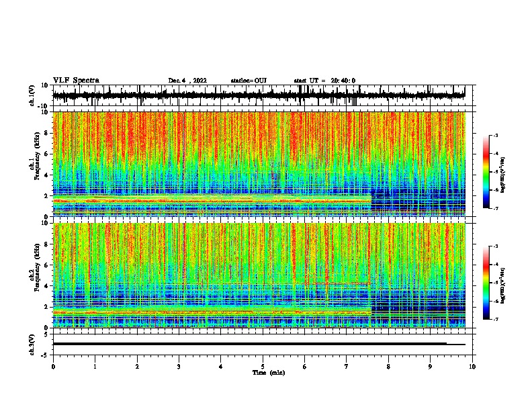Click inside the ch.1 spectrogram plot
This screenshot has height=411, width=532.
[259, 164]
